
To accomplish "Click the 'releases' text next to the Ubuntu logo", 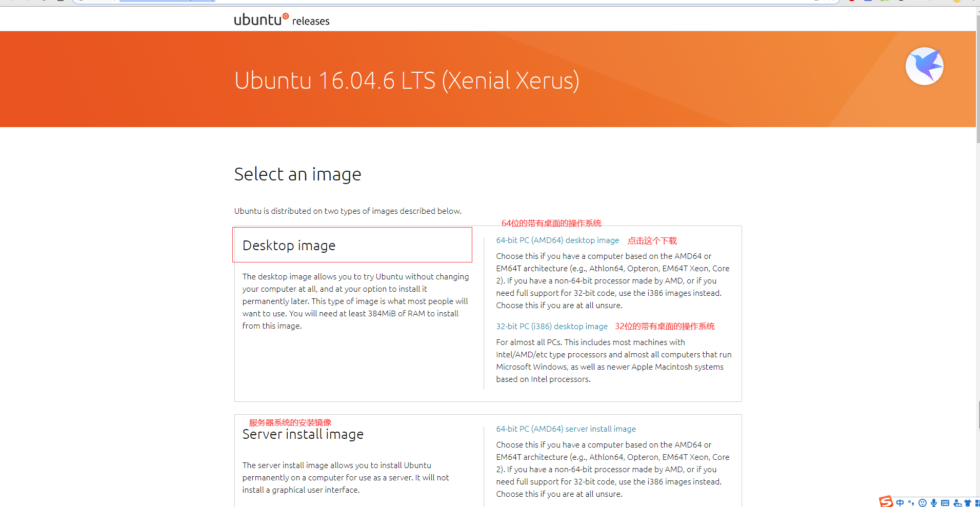I will pyautogui.click(x=311, y=21).
